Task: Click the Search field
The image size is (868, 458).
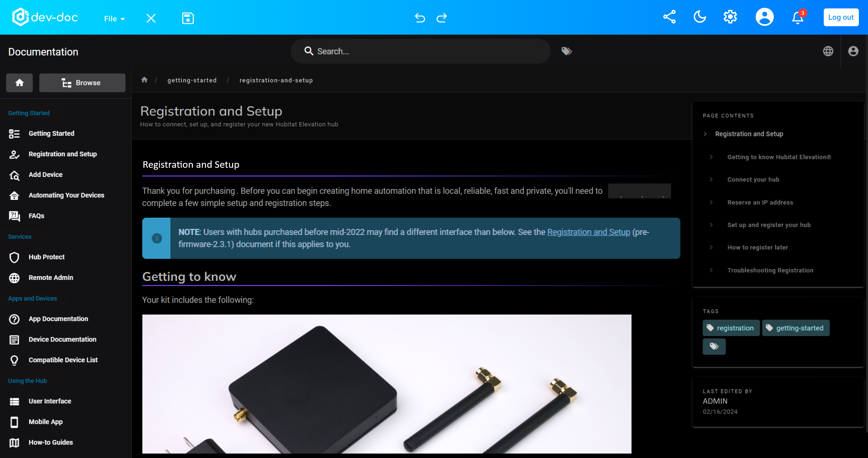Action: 420,51
